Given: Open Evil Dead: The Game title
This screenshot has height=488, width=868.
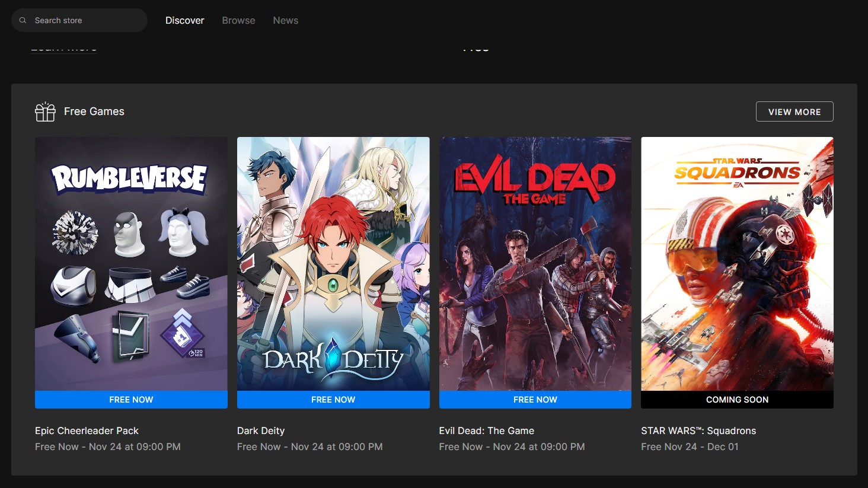Looking at the screenshot, I should (x=487, y=430).
